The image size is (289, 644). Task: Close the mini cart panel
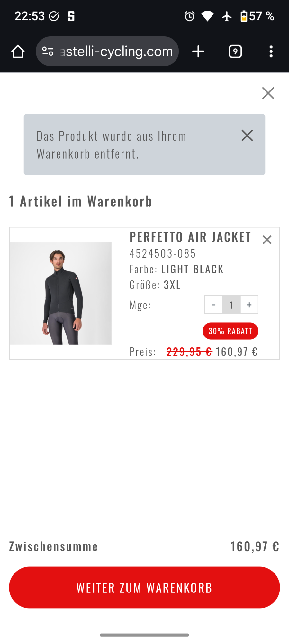pyautogui.click(x=268, y=93)
